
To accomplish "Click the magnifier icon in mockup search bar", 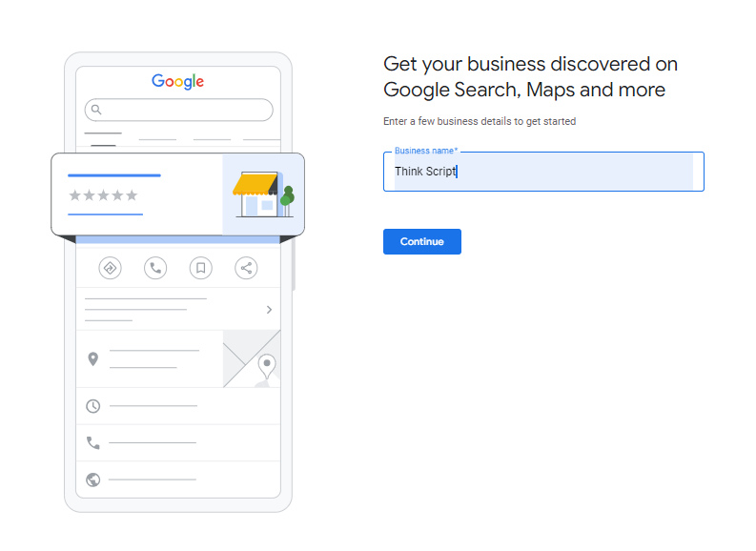I will (96, 110).
